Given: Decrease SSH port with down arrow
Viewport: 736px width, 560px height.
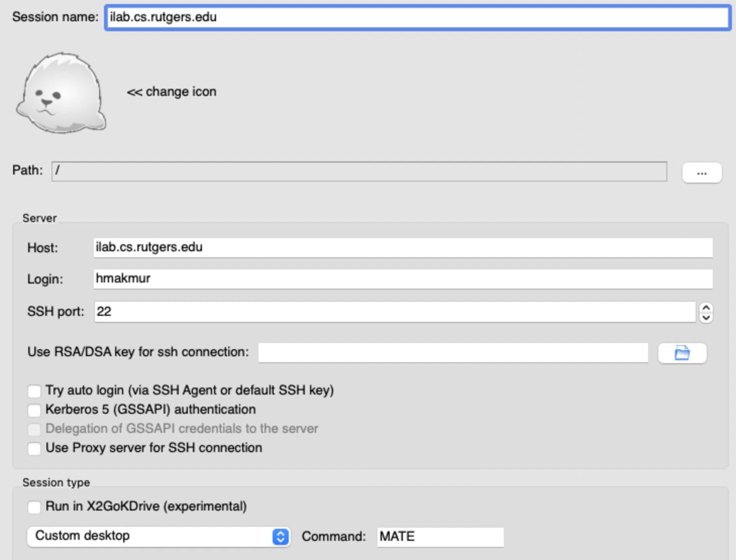Looking at the screenshot, I should pos(706,318).
